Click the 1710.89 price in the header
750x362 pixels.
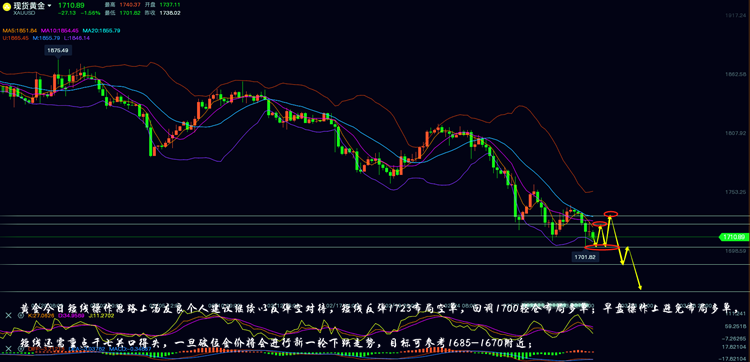(x=72, y=5)
